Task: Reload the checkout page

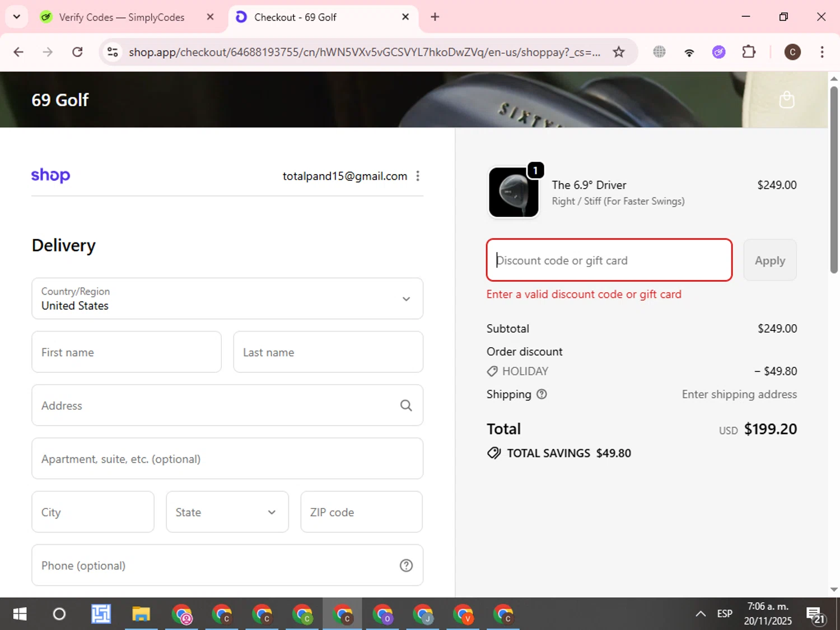Action: tap(77, 52)
